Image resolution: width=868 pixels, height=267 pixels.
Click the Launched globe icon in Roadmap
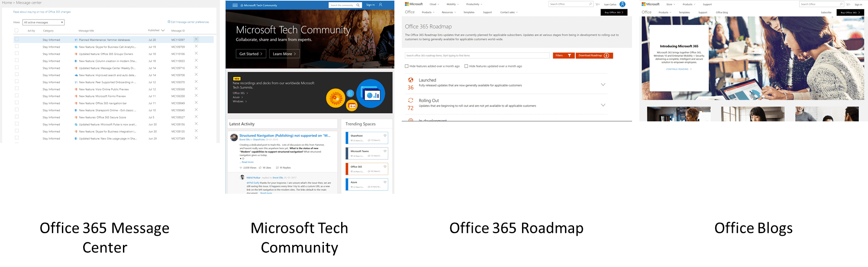[x=410, y=80]
